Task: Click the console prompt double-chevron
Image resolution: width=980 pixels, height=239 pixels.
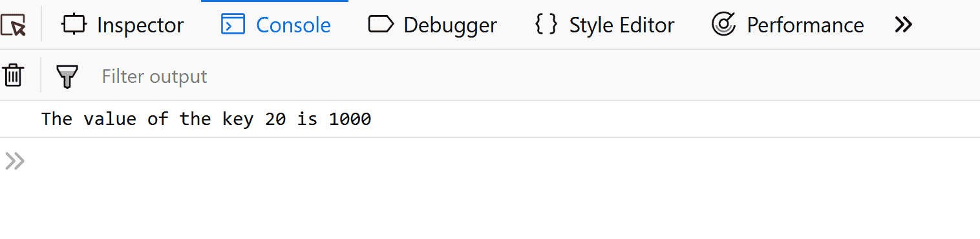Action: pos(14,161)
